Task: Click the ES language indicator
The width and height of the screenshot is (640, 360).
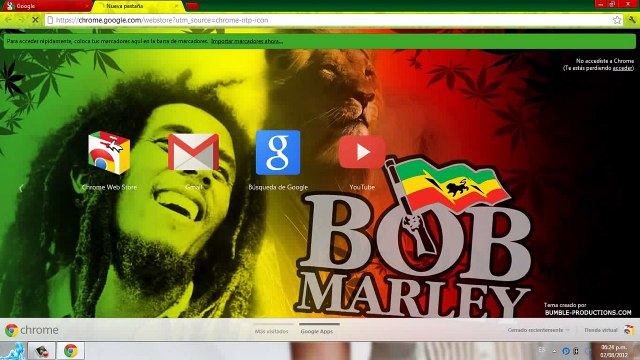Action: pyautogui.click(x=542, y=350)
